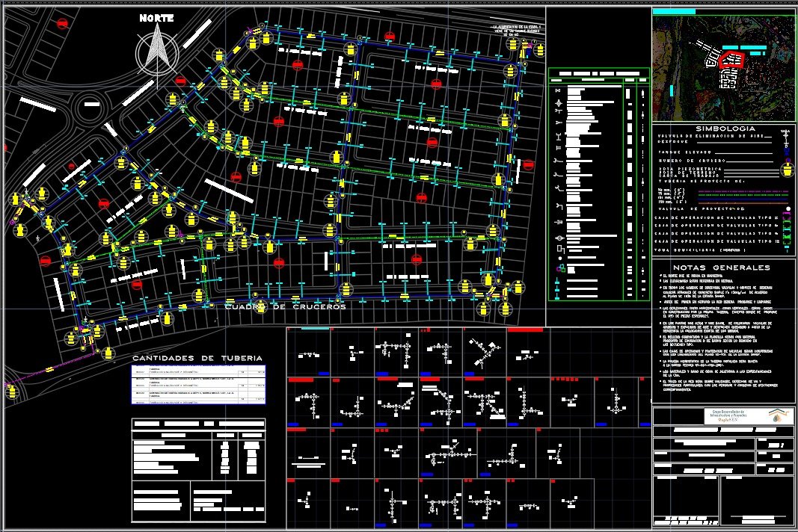
Task: Click the North arrow compass symbol
Action: [x=156, y=46]
